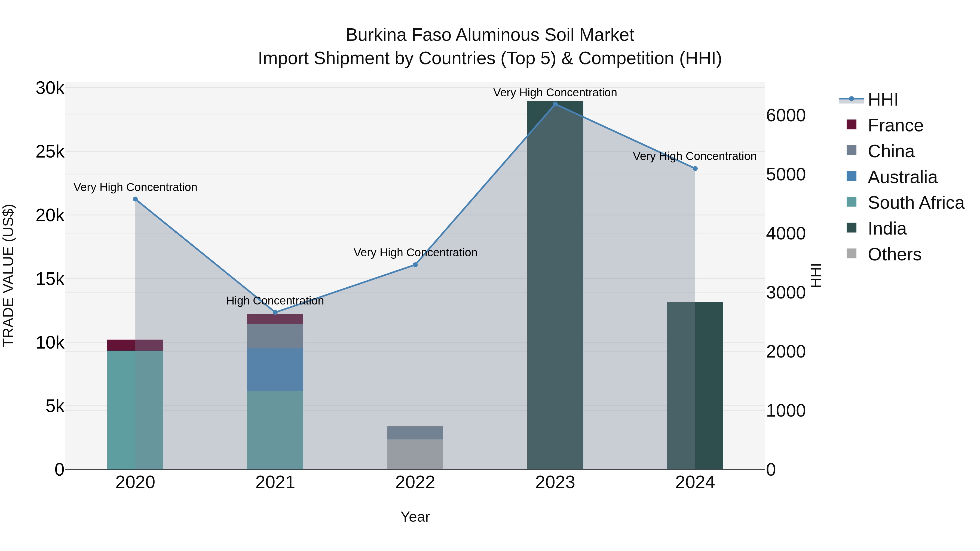Toggle the Others legend entry

coord(884,254)
